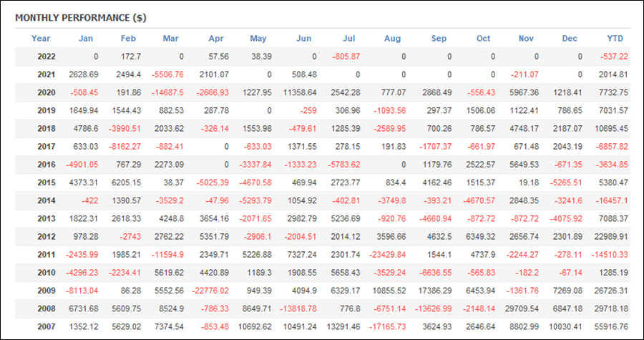644x340 pixels.
Task: Click the Monthly Performance ($) title
Action: (80, 18)
